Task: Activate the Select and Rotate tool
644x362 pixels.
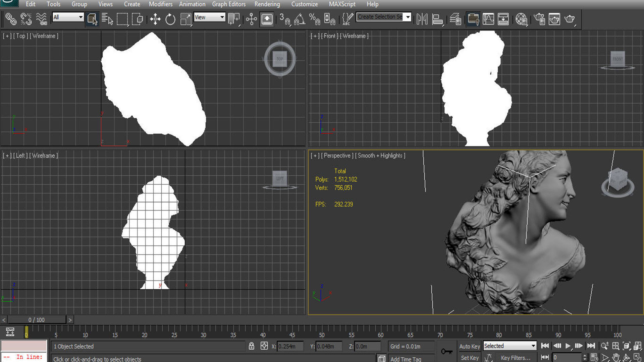Action: tap(170, 19)
